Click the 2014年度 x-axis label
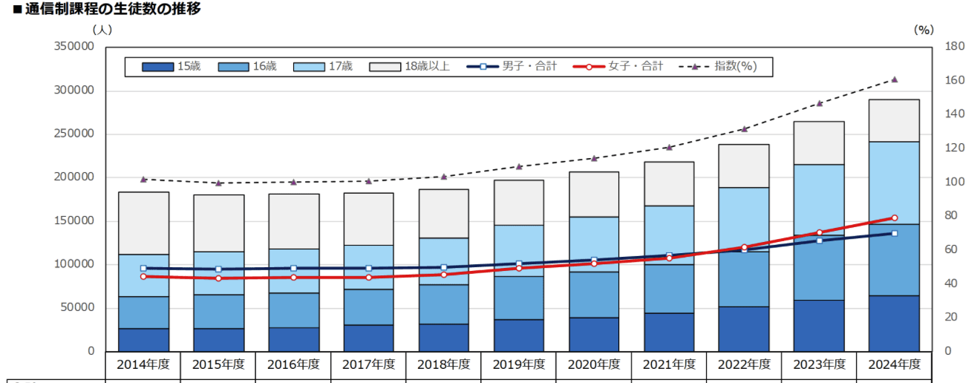980x383 pixels. [x=143, y=364]
